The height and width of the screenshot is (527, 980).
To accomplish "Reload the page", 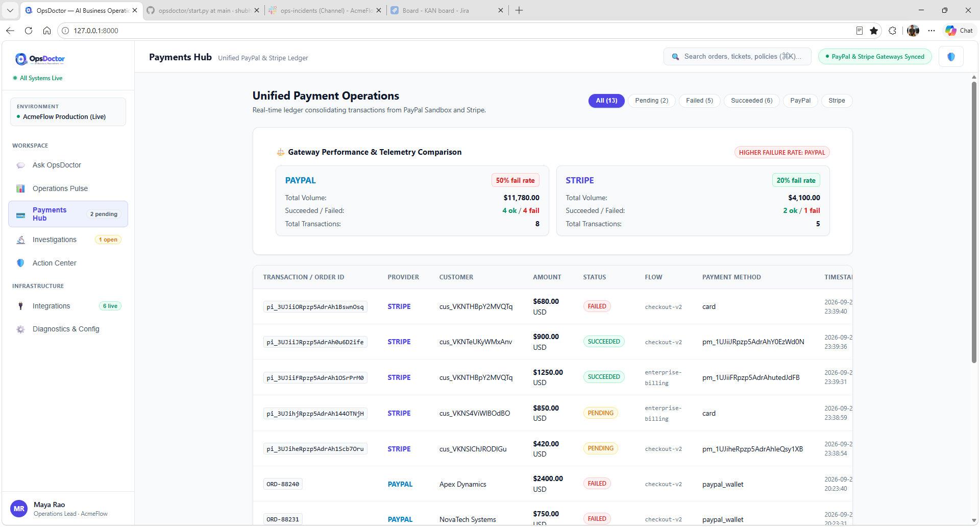I will click(29, 31).
